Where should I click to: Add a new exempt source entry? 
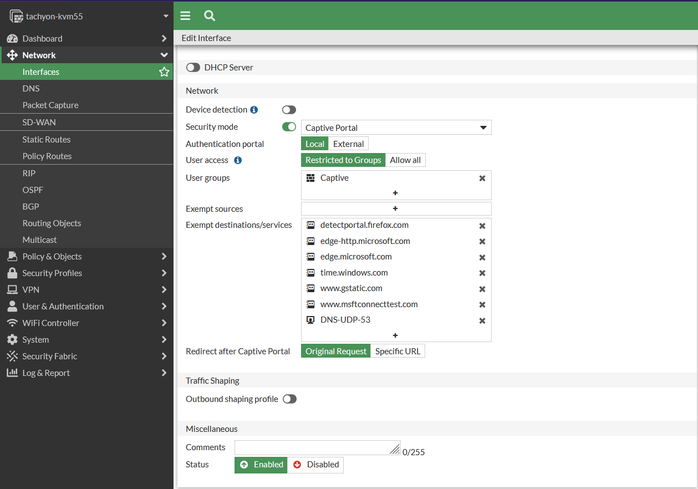point(395,208)
